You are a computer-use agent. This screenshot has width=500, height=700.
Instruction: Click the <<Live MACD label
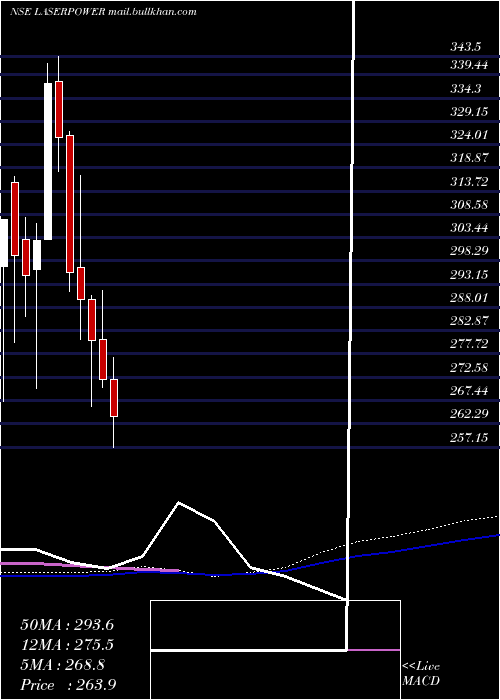[421, 674]
